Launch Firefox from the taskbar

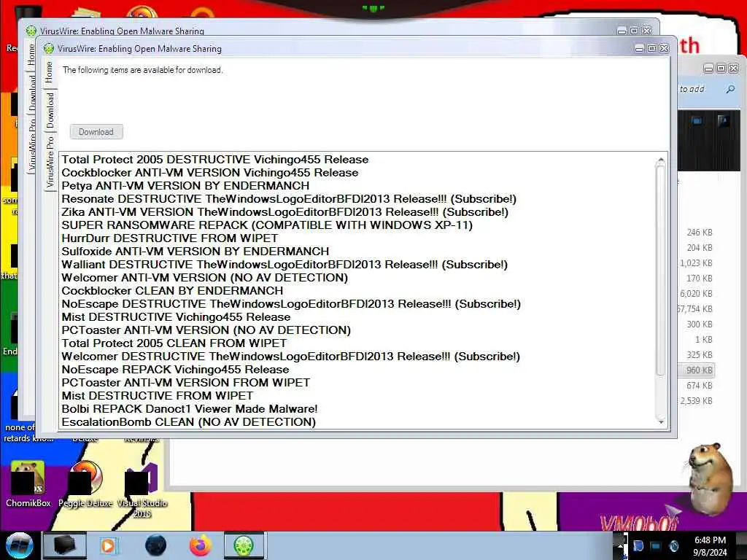click(201, 545)
